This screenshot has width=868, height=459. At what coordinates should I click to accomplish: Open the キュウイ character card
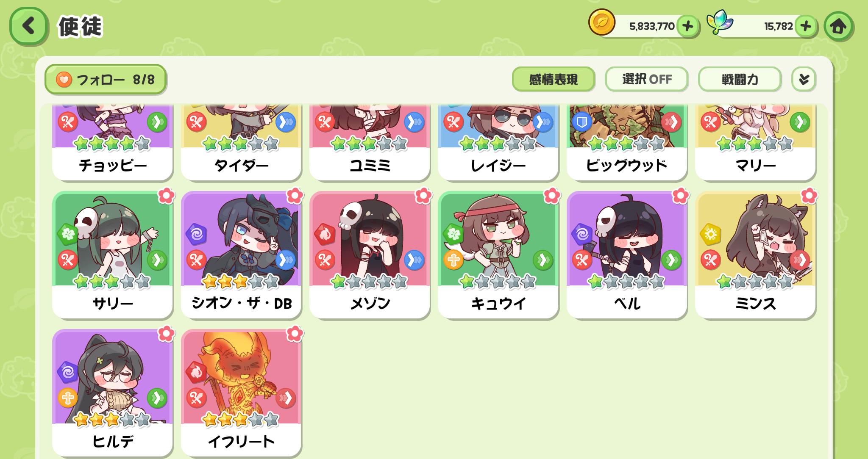(x=498, y=255)
